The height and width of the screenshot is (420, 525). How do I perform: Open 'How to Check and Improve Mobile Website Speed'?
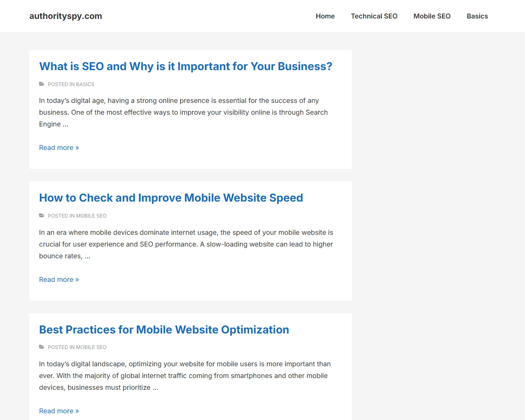[171, 198]
